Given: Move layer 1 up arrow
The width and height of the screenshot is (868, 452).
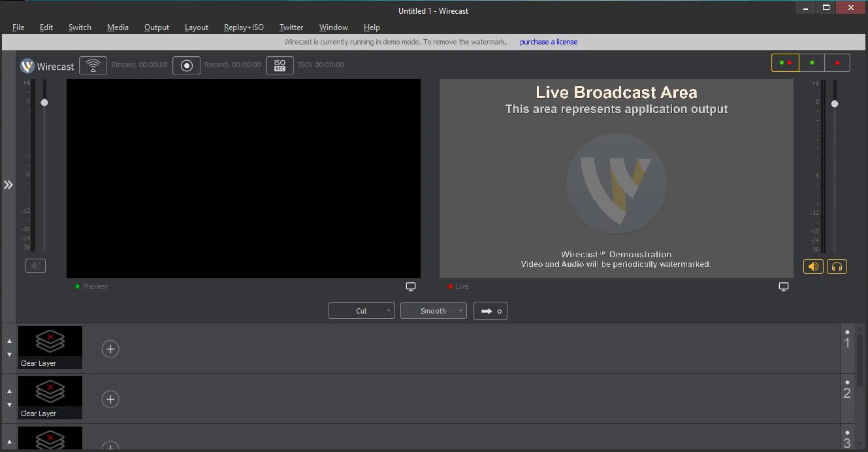Looking at the screenshot, I should pos(9,341).
